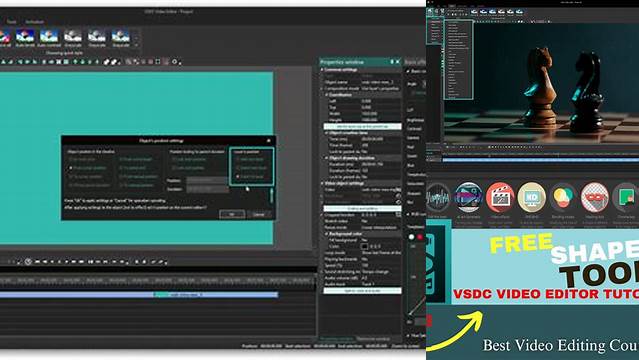This screenshot has width=639, height=360.
Task: Collapse the Common settings section
Action: point(322,70)
